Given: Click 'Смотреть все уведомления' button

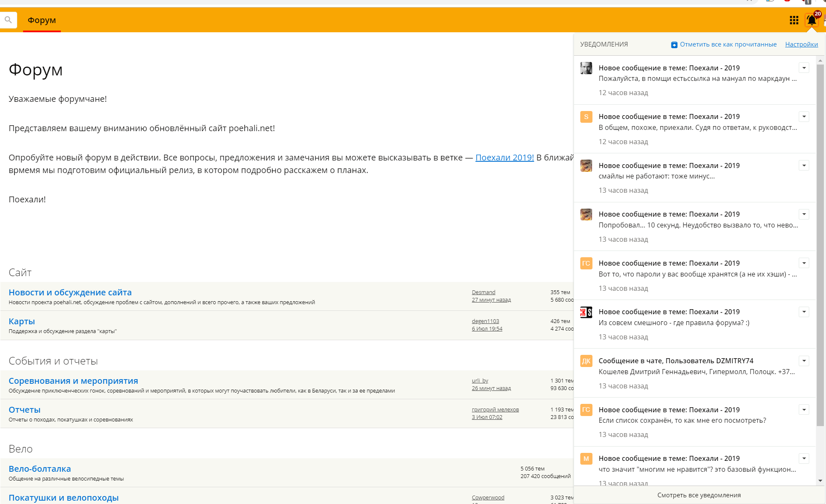Looking at the screenshot, I should (x=699, y=495).
